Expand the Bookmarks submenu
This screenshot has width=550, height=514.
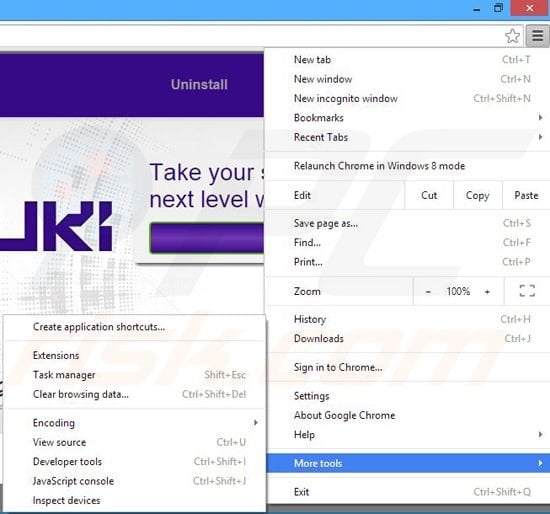408,118
